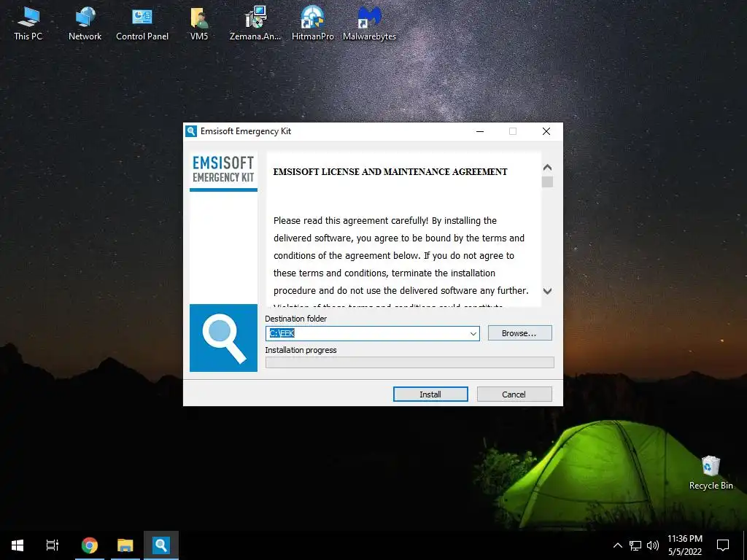The height and width of the screenshot is (560, 747).
Task: Click the Emsisoft Emergency Kit logo banner
Action: (x=223, y=172)
